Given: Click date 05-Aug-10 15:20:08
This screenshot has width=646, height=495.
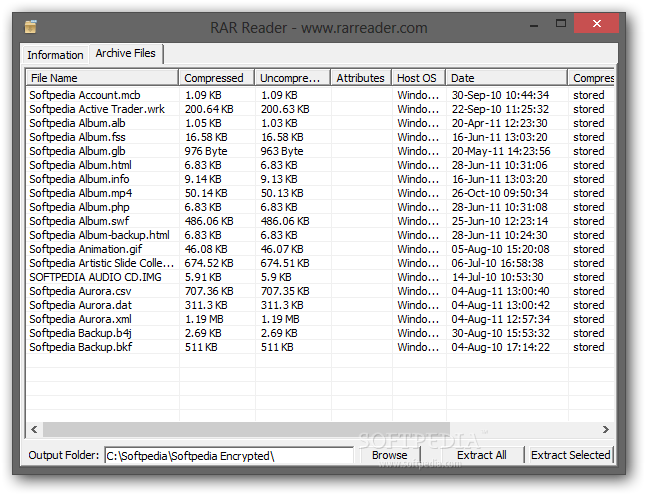Looking at the screenshot, I should point(501,249).
